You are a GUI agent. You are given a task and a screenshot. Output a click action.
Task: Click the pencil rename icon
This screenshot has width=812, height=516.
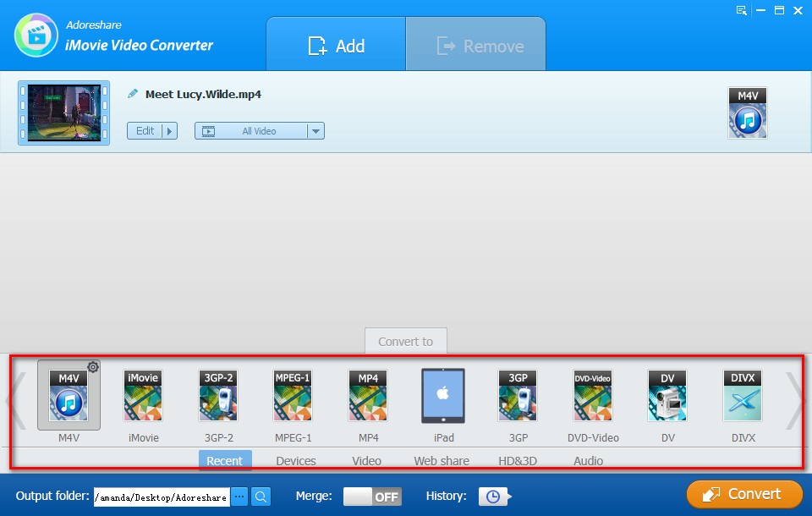(x=133, y=95)
